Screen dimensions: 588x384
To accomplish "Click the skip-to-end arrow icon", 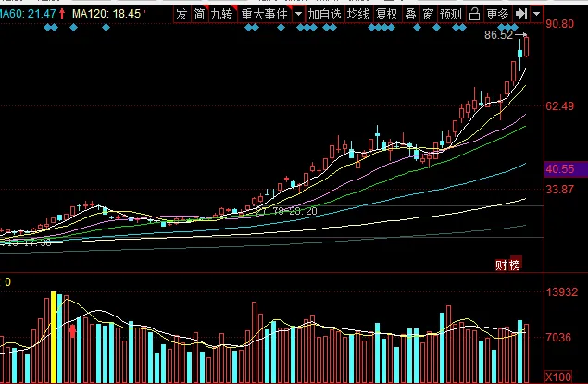I will (521, 14).
